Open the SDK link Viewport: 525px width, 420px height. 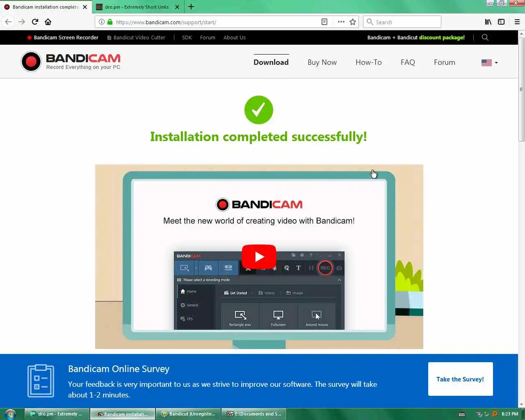click(x=187, y=37)
